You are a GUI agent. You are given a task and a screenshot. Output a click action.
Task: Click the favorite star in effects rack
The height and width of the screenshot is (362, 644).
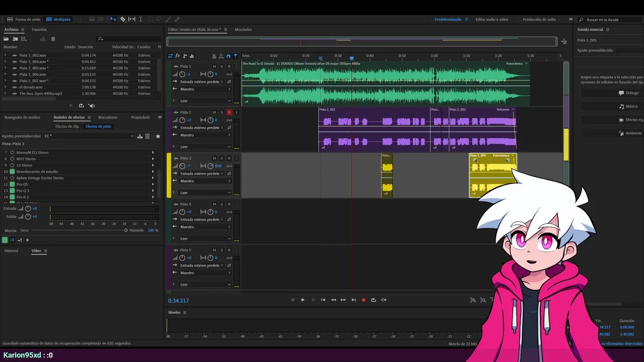(x=157, y=136)
